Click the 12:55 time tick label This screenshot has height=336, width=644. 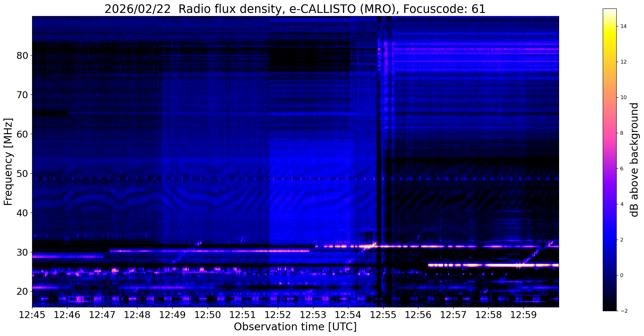click(x=383, y=315)
